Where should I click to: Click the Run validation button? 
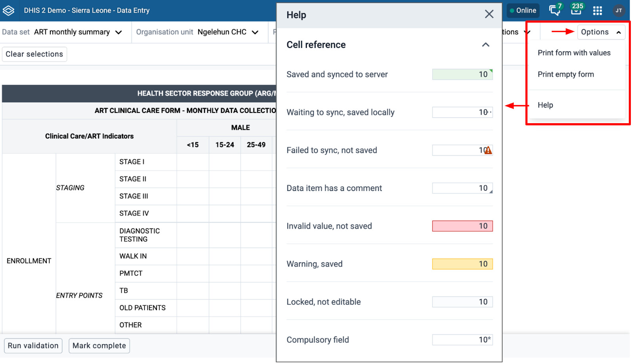point(33,346)
